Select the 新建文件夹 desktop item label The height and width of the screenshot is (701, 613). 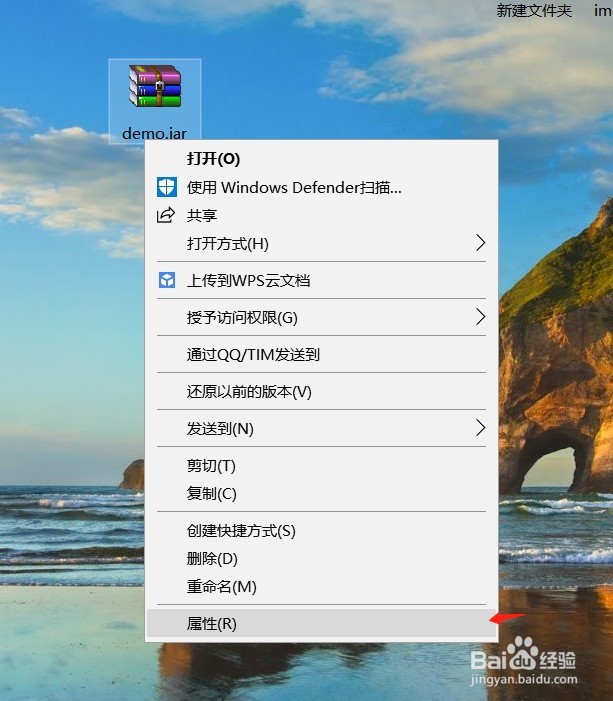click(534, 10)
